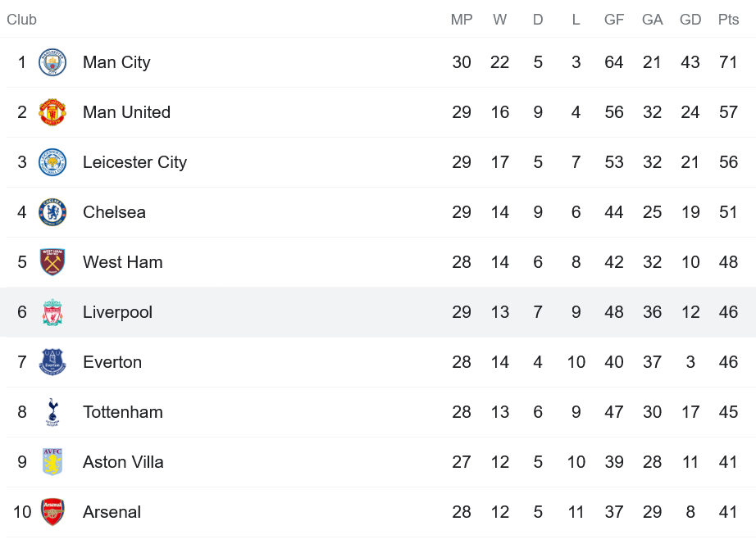
Task: Click the Pts column header
Action: point(728,20)
